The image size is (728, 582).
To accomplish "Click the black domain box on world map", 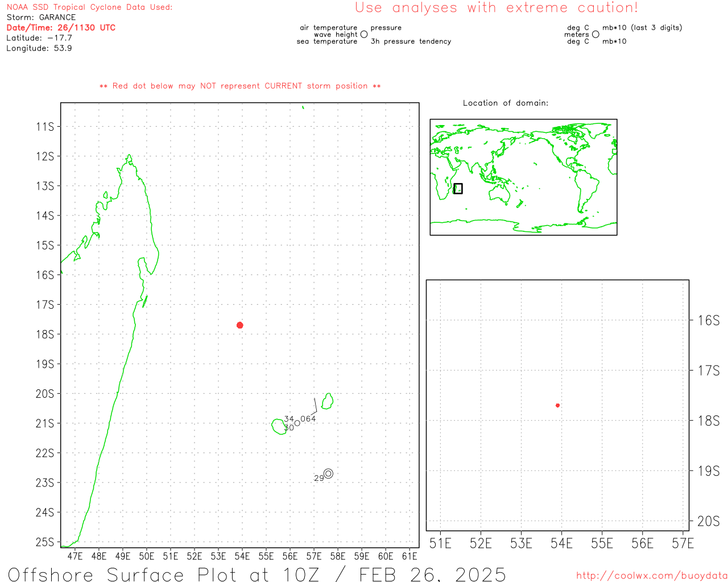I will pos(458,189).
